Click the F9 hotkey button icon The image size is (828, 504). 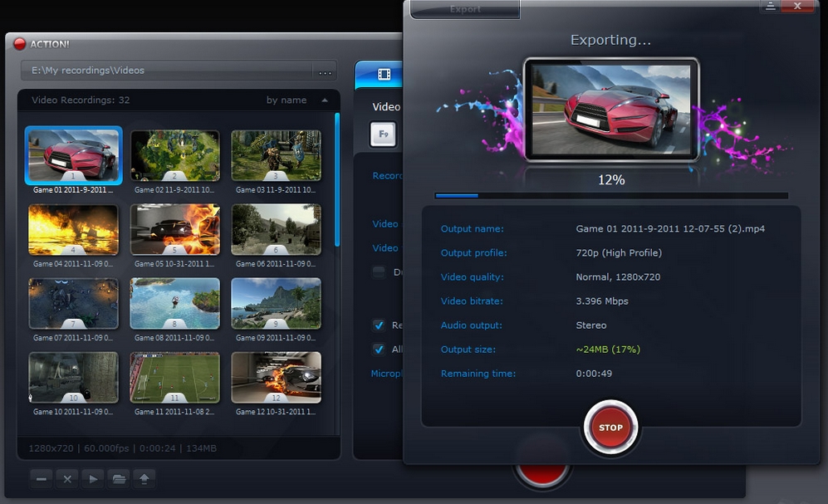tap(381, 134)
